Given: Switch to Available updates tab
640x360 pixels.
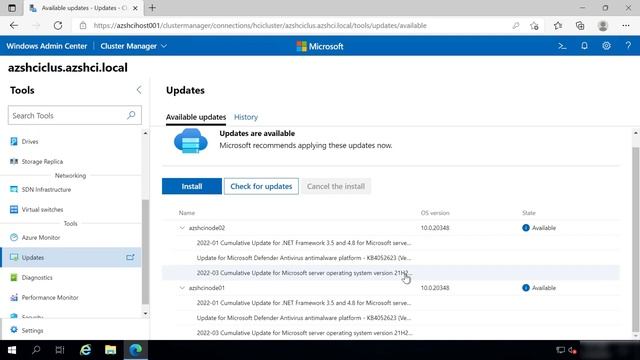Looking at the screenshot, I should coord(196,117).
